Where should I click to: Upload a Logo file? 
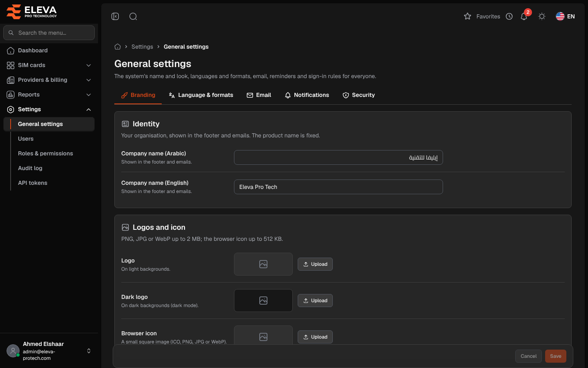point(315,264)
